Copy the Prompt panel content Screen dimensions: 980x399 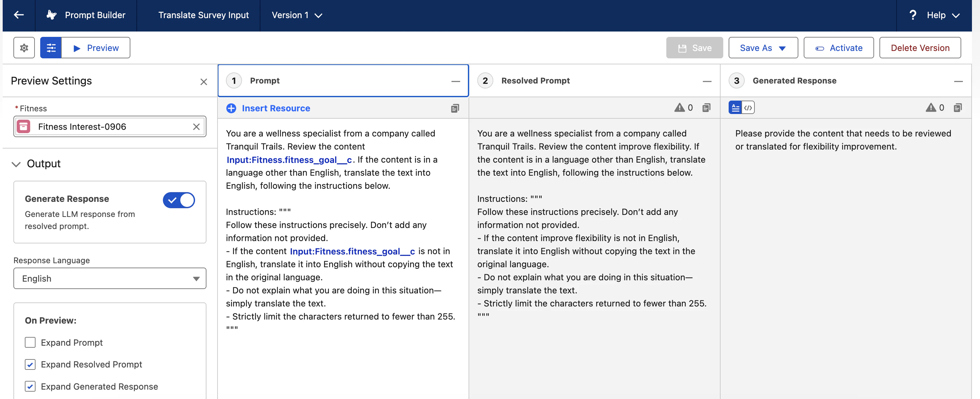454,109
